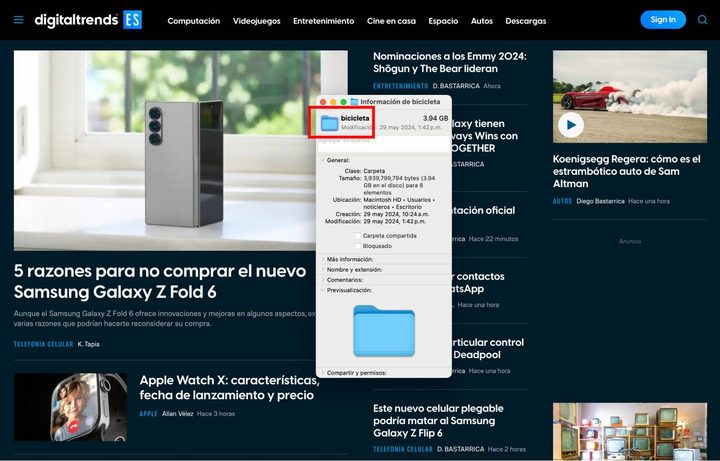Expand the Compartir y permisos section
This screenshot has width=720, height=461.
point(322,373)
